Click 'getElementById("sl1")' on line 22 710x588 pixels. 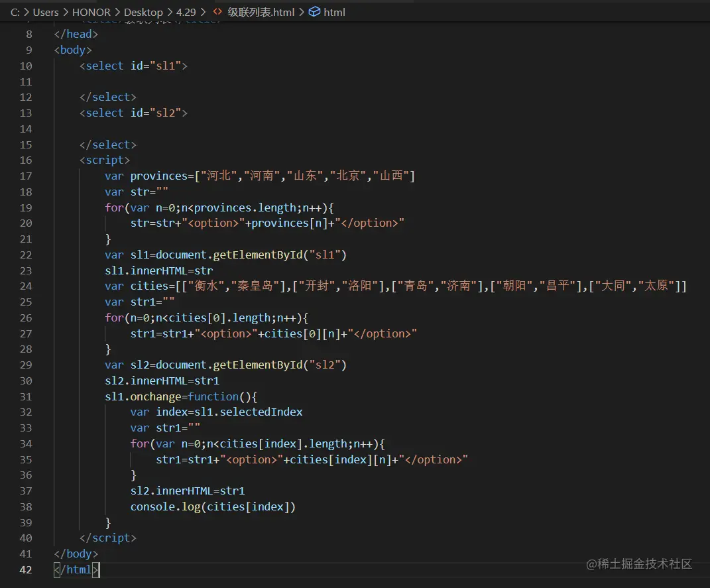click(x=280, y=255)
